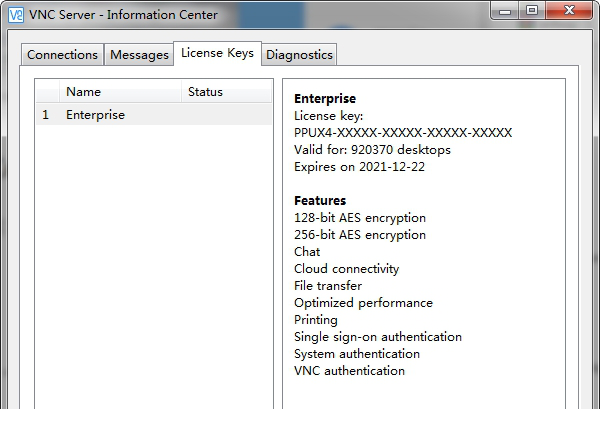The image size is (600, 425).
Task: Click 128-bit AES encryption feature
Action: click(360, 218)
